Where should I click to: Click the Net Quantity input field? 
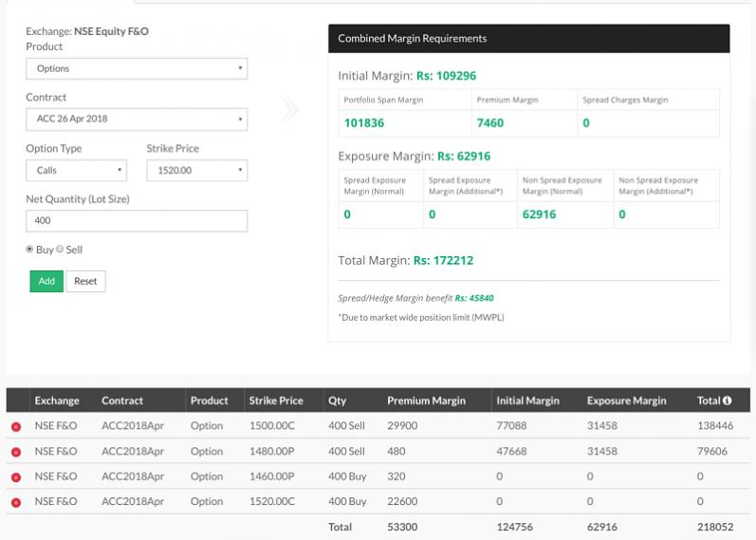click(136, 221)
